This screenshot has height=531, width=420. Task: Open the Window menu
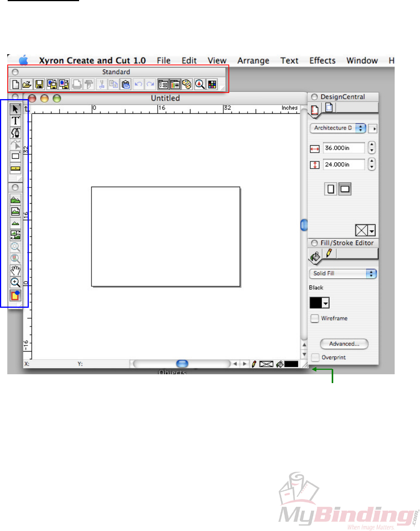362,61
